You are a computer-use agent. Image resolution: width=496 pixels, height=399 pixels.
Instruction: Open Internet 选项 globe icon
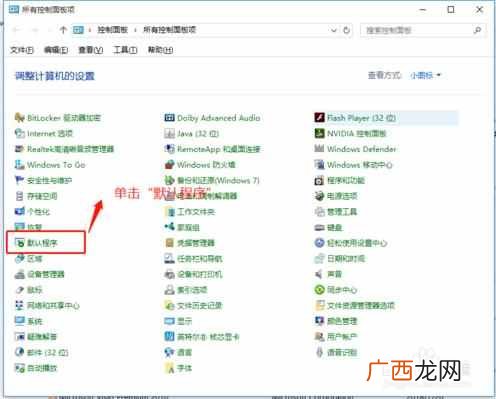coord(19,133)
